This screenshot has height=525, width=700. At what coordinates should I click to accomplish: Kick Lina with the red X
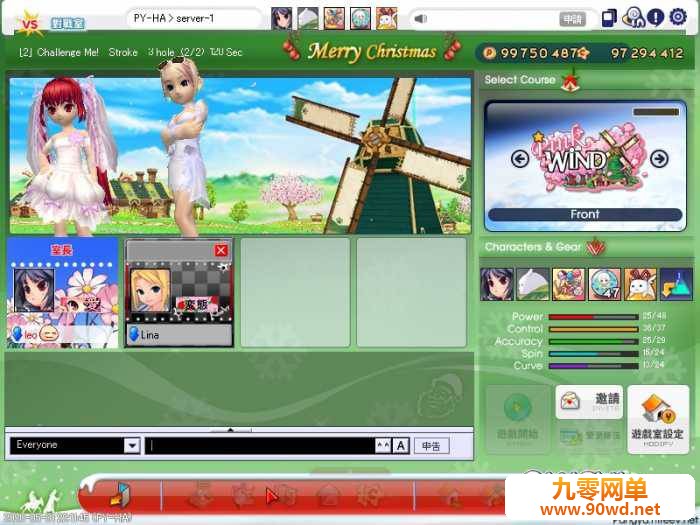coord(221,250)
